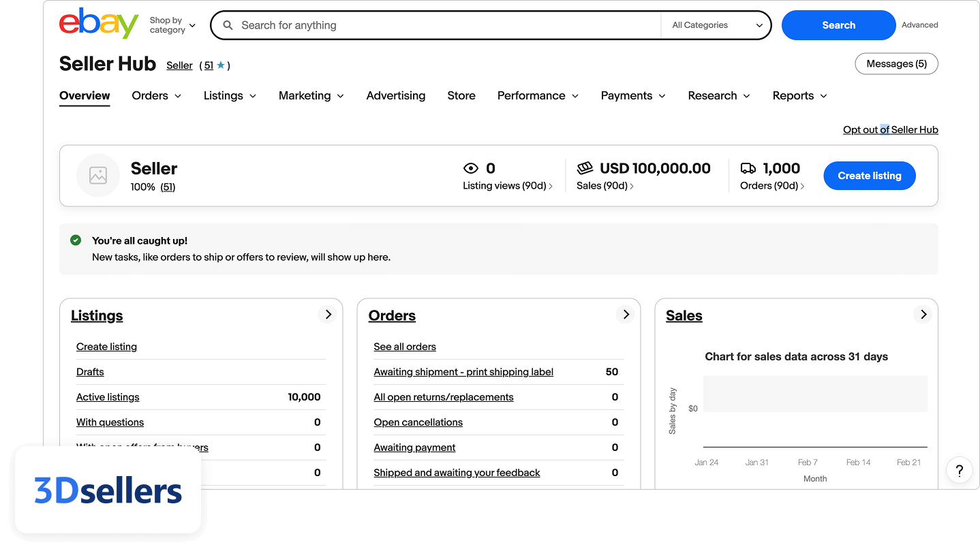
Task: Click the Advanced search link
Action: coord(919,25)
